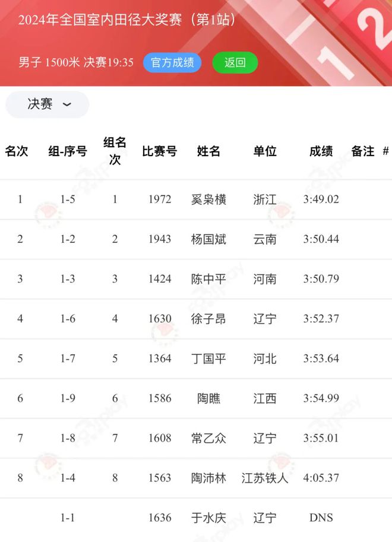The image size is (392, 542).
Task: Click lane entry 1-9
Action: (x=68, y=398)
